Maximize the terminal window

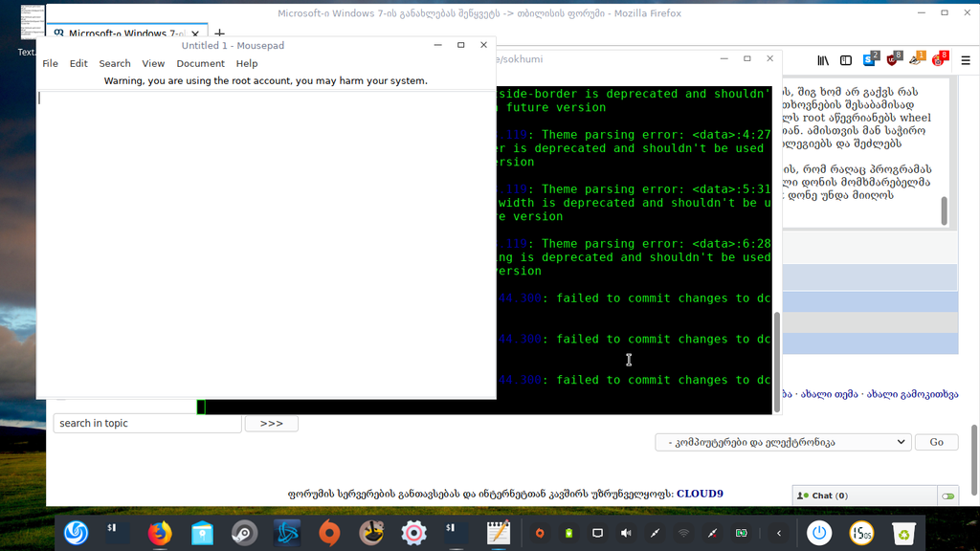(x=746, y=58)
